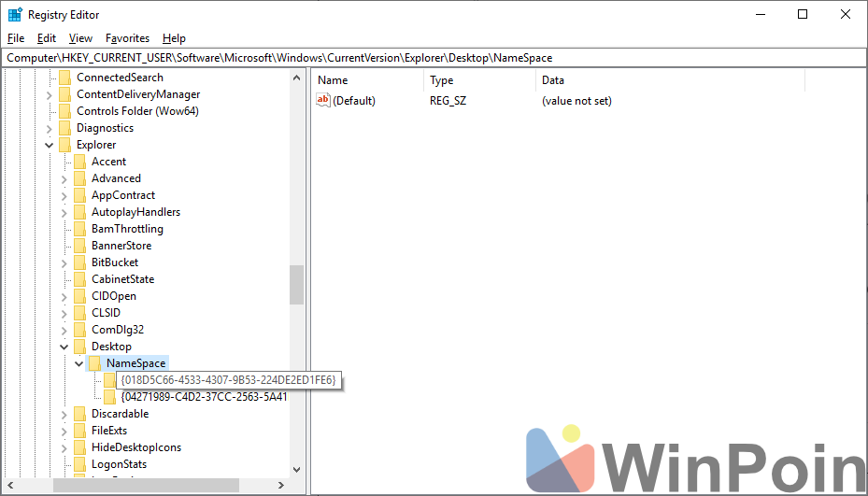Expand the BitBucket key
Screen dimensions: 868x496
tap(64, 263)
